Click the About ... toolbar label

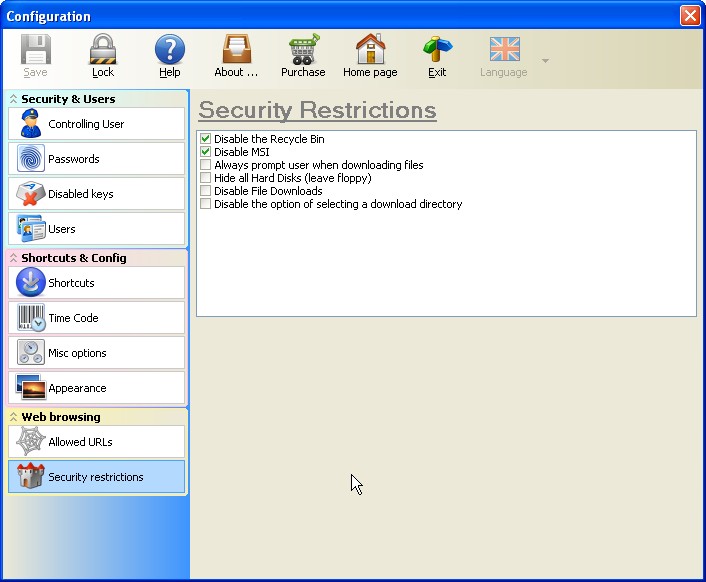pyautogui.click(x=236, y=72)
